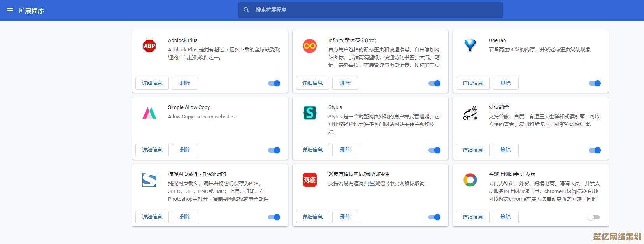Disable the OneTab extension toggle

click(x=595, y=83)
